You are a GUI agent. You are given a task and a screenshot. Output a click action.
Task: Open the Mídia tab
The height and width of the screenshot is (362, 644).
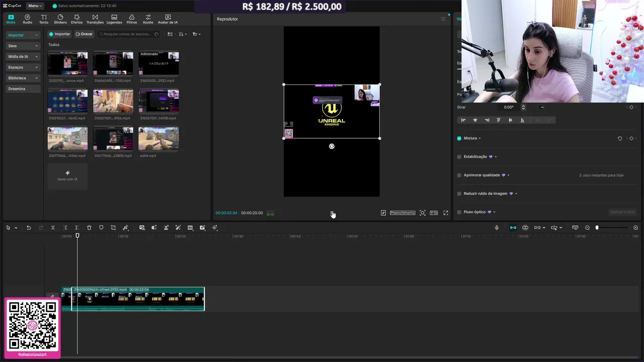click(11, 19)
